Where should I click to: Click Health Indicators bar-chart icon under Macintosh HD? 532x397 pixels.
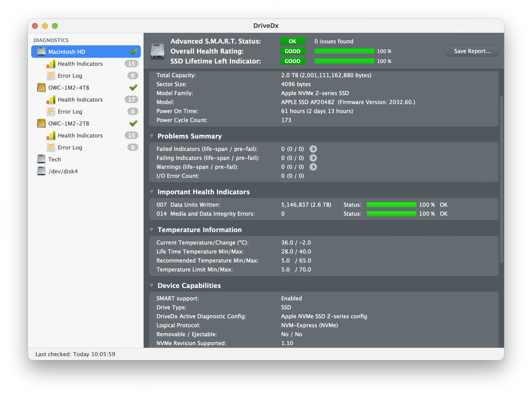click(x=51, y=64)
